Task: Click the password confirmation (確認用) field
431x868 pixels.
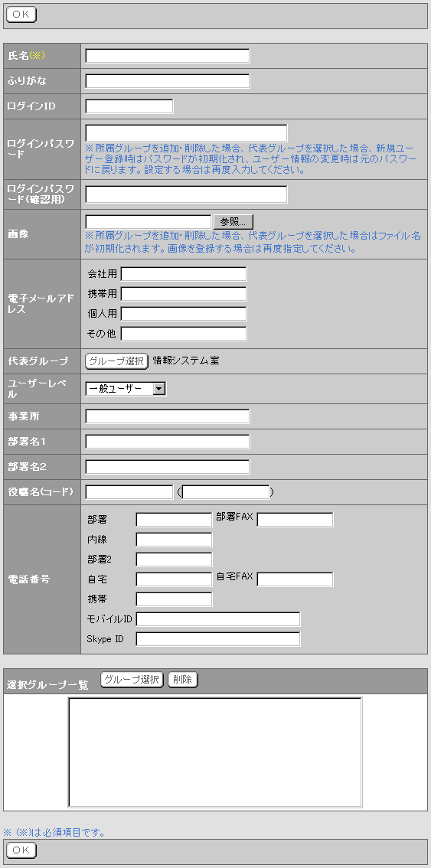Action: coord(186,194)
